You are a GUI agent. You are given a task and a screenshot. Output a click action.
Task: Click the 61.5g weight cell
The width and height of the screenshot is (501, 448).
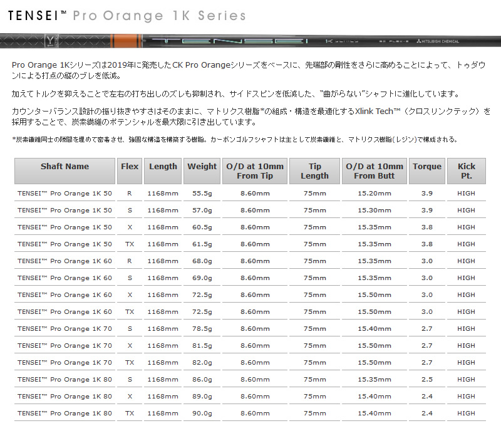[202, 244]
